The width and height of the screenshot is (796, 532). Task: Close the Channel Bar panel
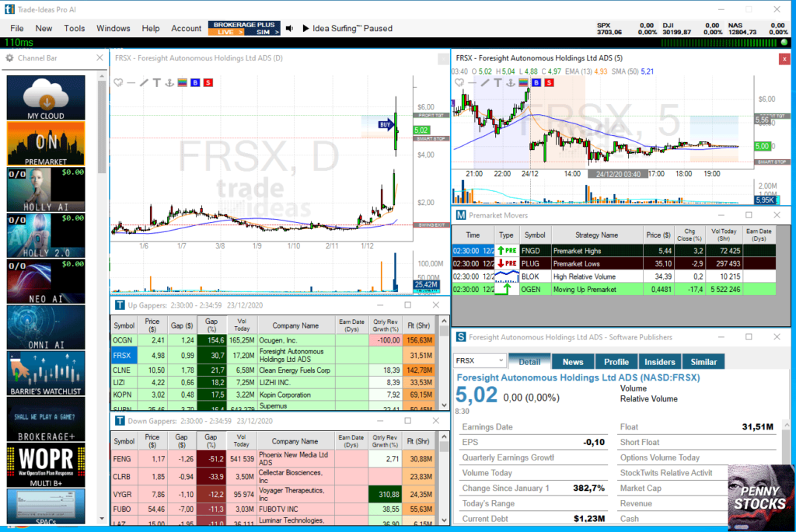[99, 57]
